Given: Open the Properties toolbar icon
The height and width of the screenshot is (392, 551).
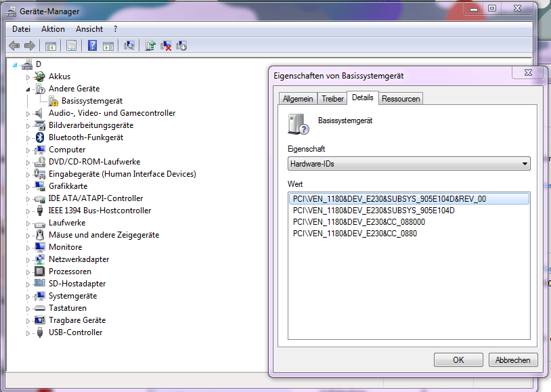Looking at the screenshot, I should coord(71,46).
